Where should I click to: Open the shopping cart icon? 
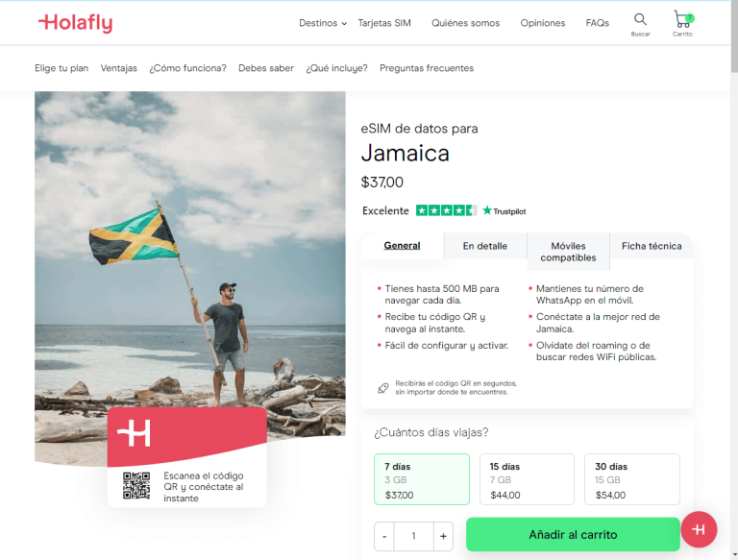tap(682, 20)
